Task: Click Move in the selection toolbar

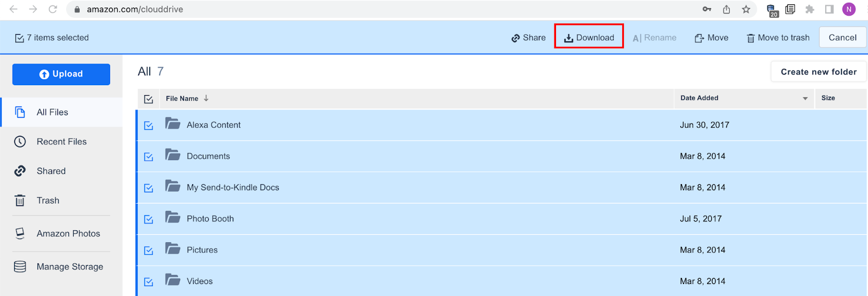Action: 712,37
